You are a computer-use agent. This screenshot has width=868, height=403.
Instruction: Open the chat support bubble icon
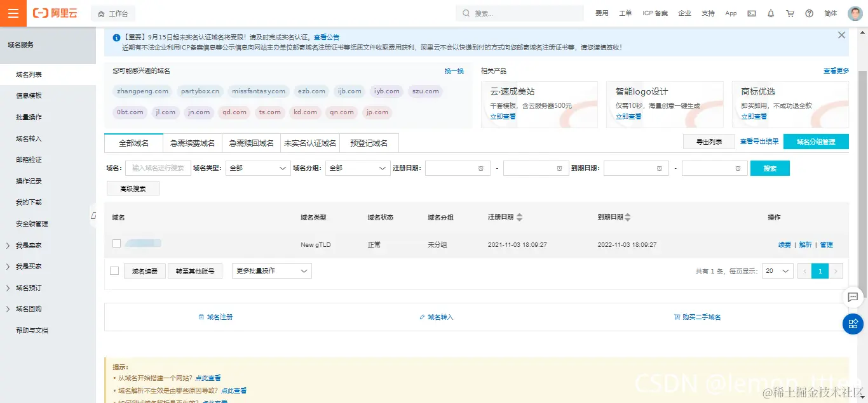point(852,297)
